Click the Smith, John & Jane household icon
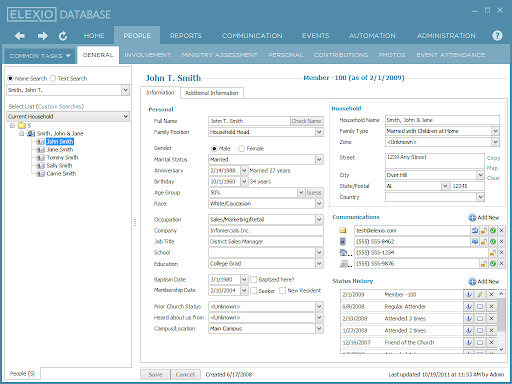Image resolution: width=512 pixels, height=384 pixels. pos(31,134)
